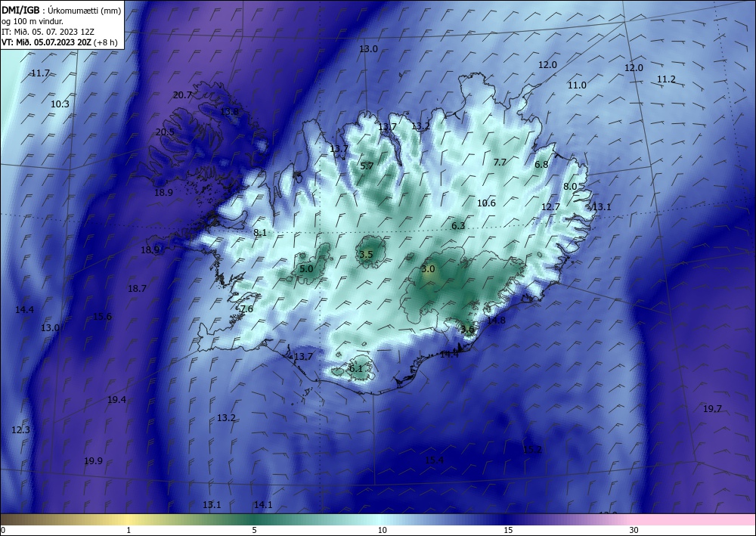756x536 pixels.
Task: Select the 3.6 value label
Action: tap(467, 330)
